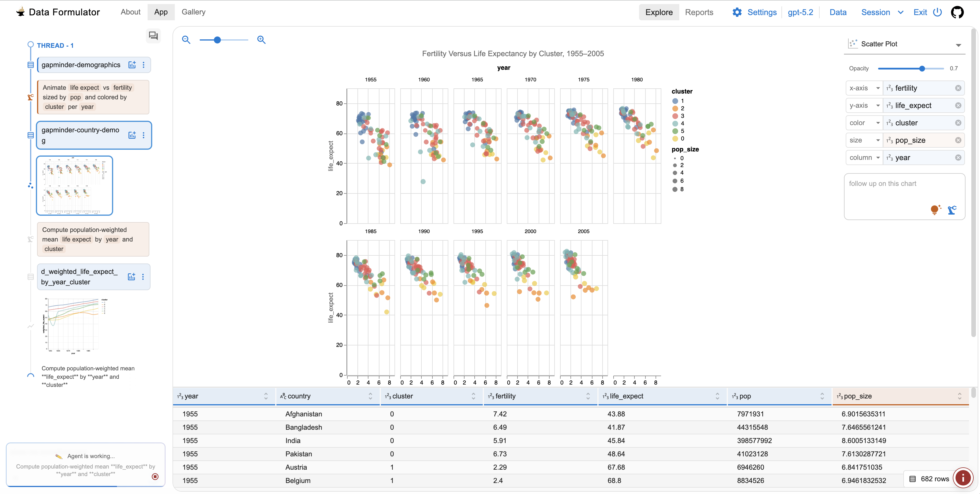980x494 pixels.
Task: Click the Settings button
Action: click(755, 12)
